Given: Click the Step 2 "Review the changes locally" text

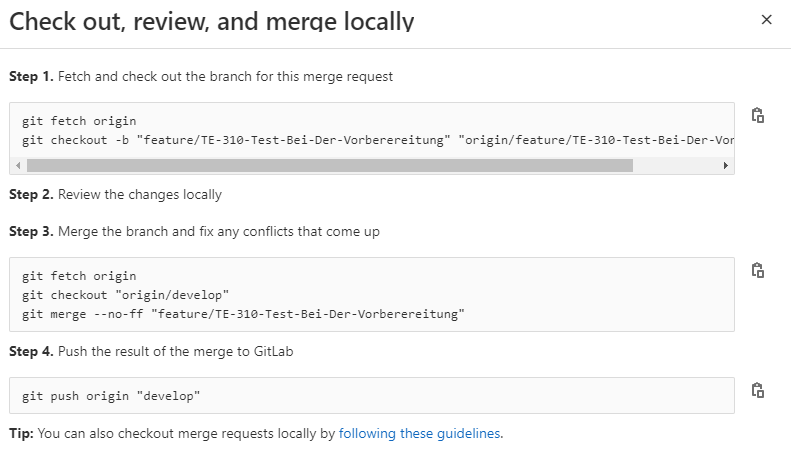Looking at the screenshot, I should 140,194.
